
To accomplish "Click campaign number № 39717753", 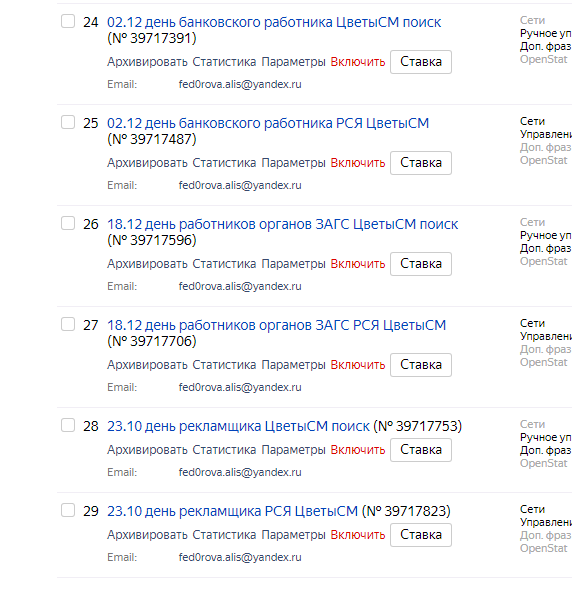I will click(418, 427).
